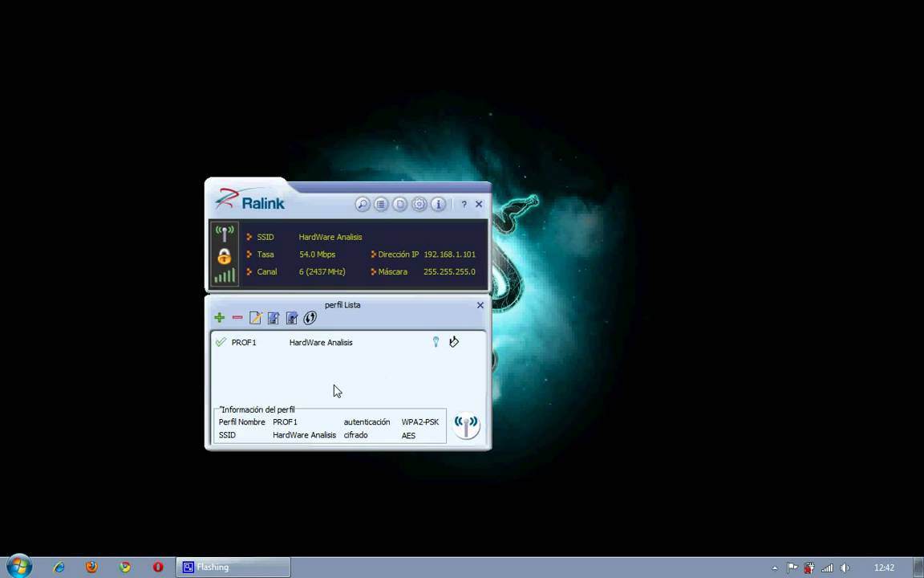Click the radio antenna status icon

coord(225,234)
